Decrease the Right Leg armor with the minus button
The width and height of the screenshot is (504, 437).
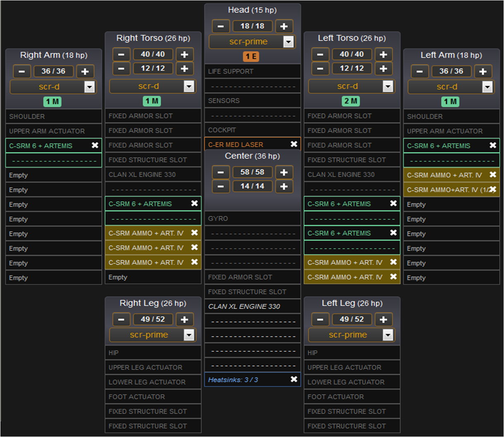pyautogui.click(x=121, y=319)
